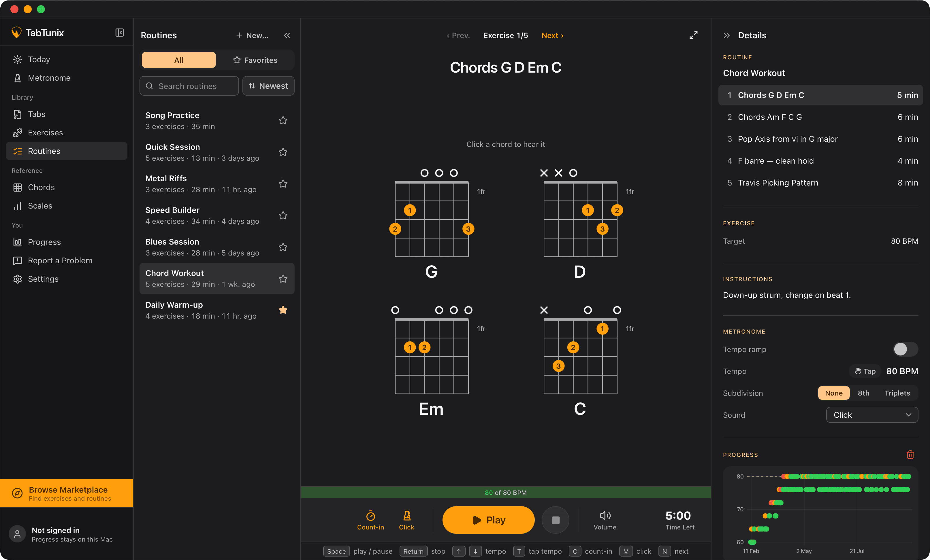Set subdivision to 8th
This screenshot has height=560, width=930.
(x=863, y=393)
